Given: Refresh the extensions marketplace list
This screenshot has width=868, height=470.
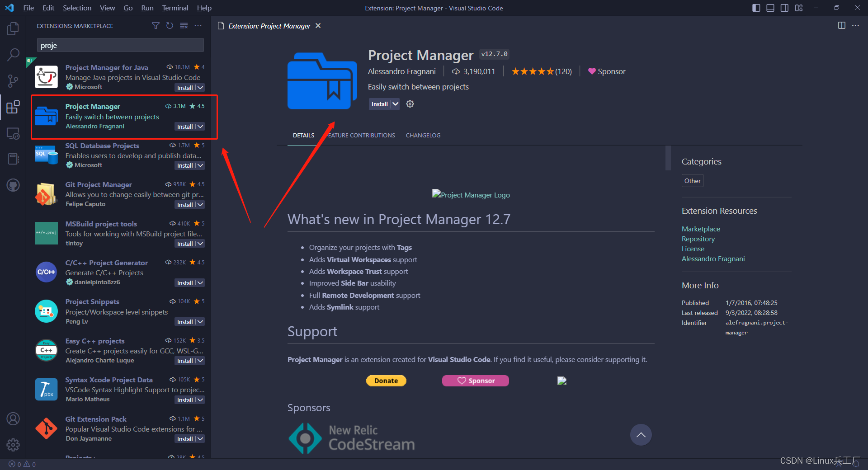Looking at the screenshot, I should coord(170,26).
